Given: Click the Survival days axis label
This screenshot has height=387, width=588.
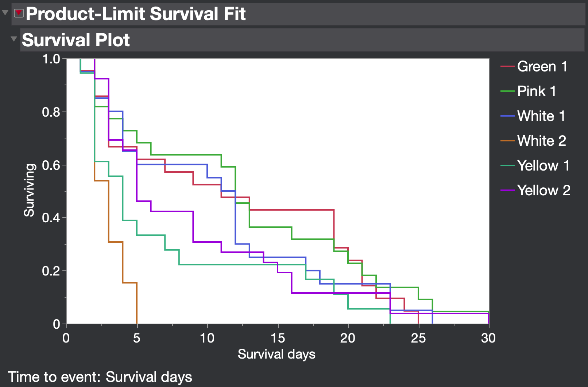Looking at the screenshot, I should click(276, 354).
